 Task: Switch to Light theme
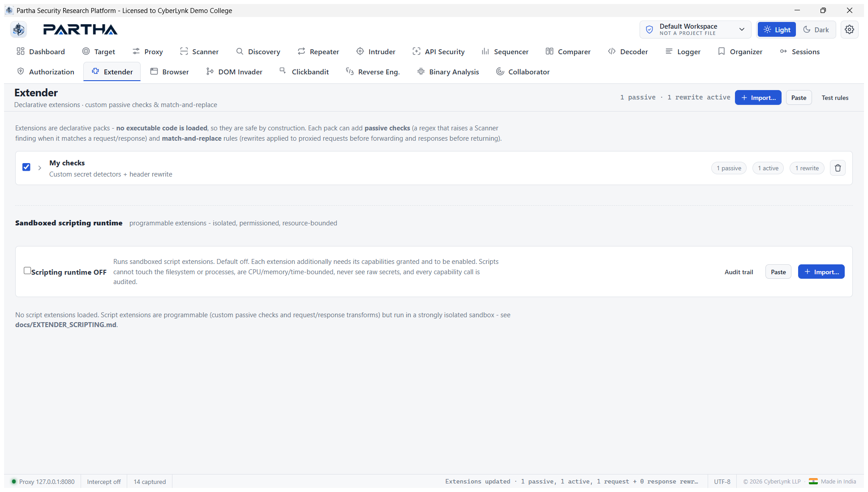tap(777, 30)
